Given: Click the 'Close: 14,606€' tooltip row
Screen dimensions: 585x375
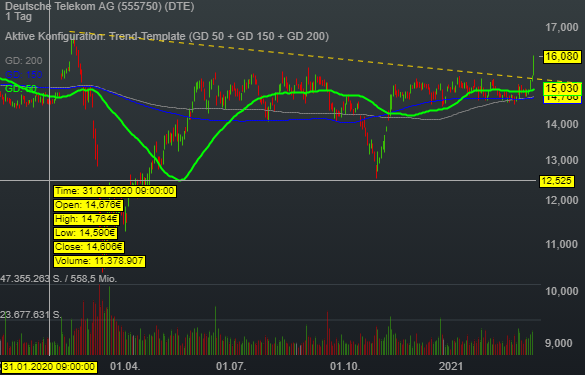Looking at the screenshot, I should (89, 247).
